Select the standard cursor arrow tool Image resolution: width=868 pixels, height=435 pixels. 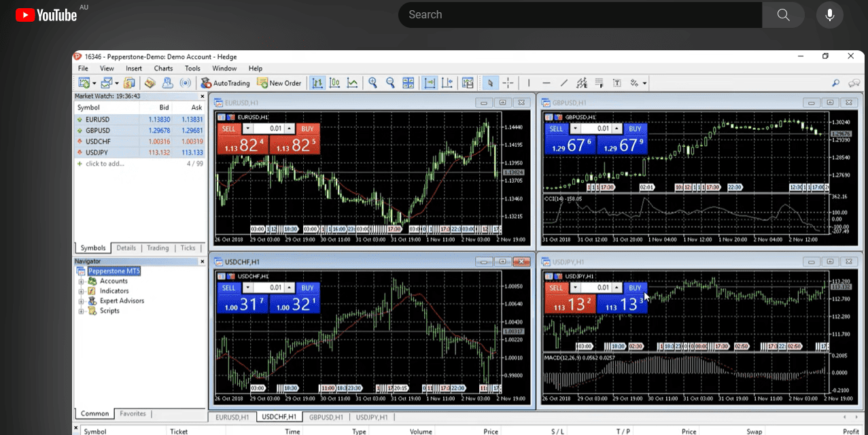pos(490,83)
